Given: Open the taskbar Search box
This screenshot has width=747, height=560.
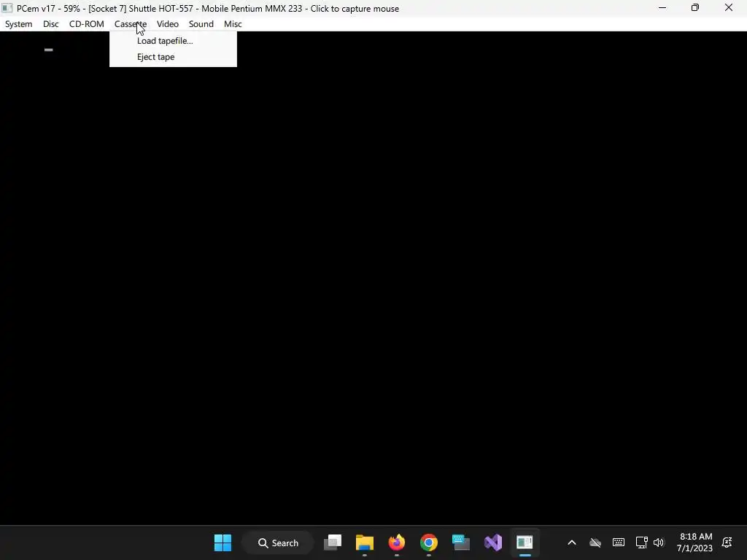Looking at the screenshot, I should coord(278,542).
